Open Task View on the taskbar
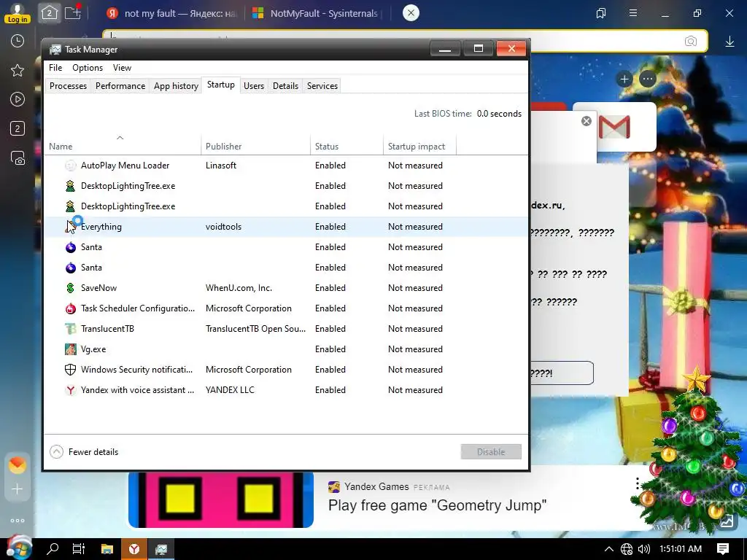This screenshot has height=560, width=747. (79, 549)
